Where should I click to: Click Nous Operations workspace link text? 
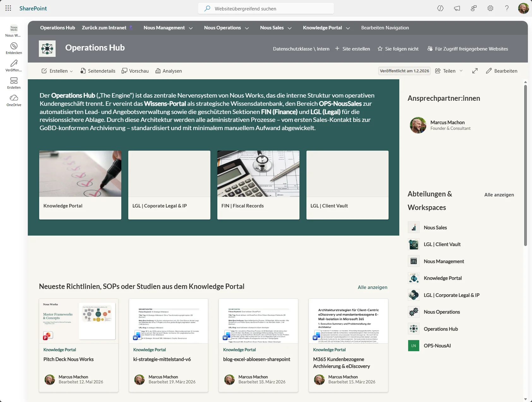pyautogui.click(x=442, y=312)
